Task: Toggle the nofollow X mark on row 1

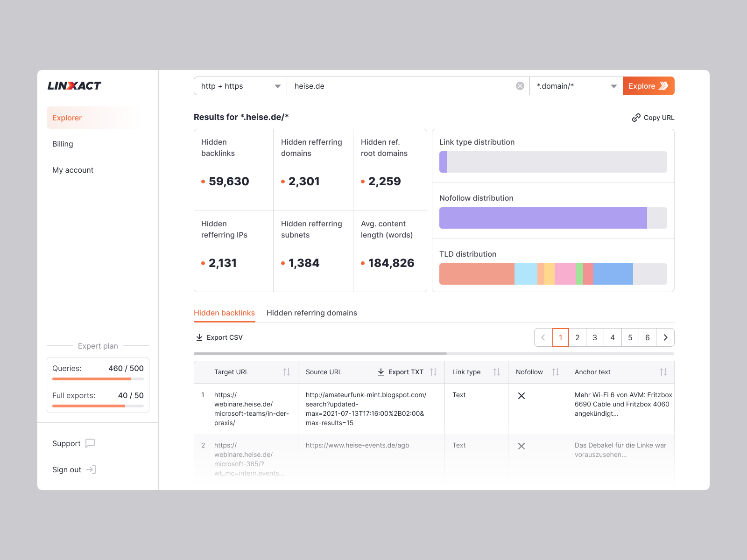Action: point(521,395)
